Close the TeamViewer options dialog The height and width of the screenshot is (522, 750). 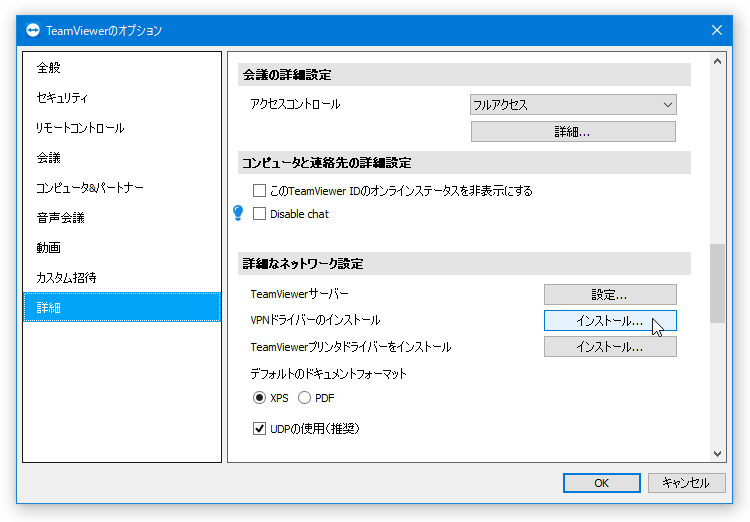coord(717,30)
